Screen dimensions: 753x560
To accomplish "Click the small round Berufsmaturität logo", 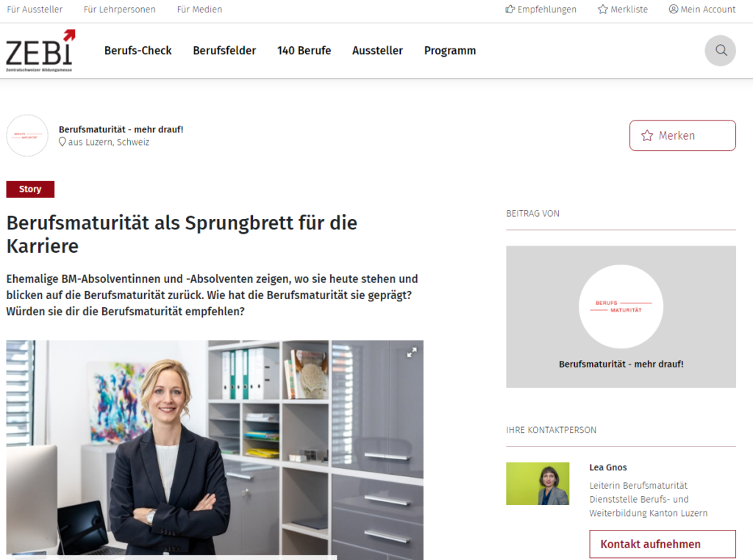I will click(x=27, y=135).
